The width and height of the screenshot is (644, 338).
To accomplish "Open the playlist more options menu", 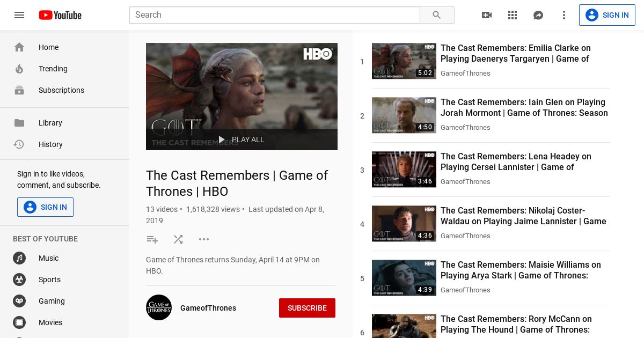I will click(x=204, y=239).
